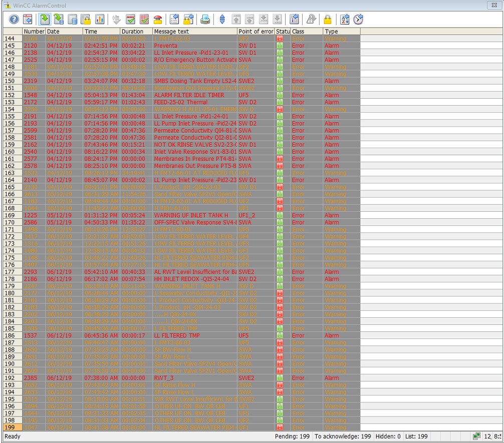Screen dimensions: 504x443
Task: Acknowledge the alarm horn annunciator
Action: click(158, 20)
